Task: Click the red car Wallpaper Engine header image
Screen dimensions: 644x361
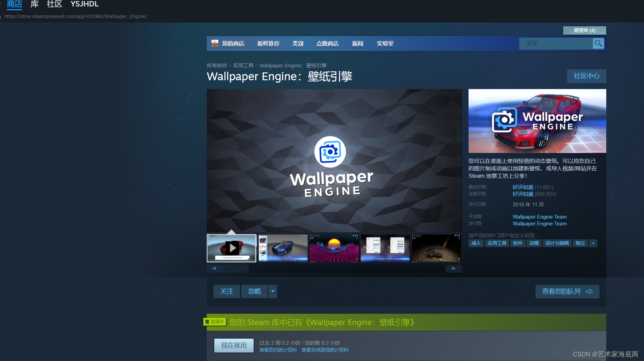Action: 537,121
